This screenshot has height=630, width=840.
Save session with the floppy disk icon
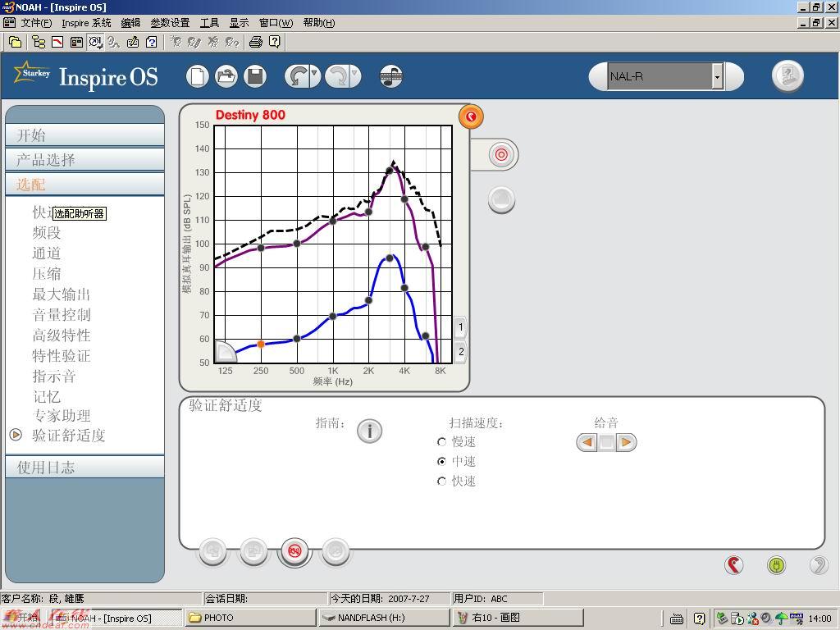pyautogui.click(x=255, y=76)
